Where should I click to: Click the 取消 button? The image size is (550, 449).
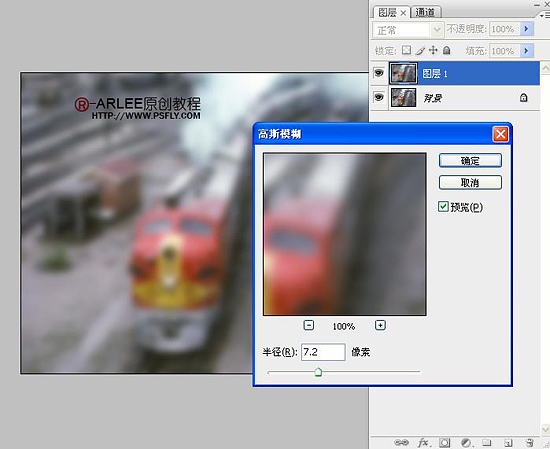click(x=470, y=182)
